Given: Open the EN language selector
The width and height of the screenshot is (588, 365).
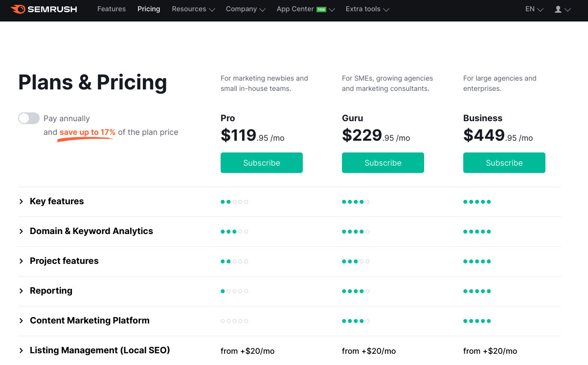Looking at the screenshot, I should click(x=534, y=9).
